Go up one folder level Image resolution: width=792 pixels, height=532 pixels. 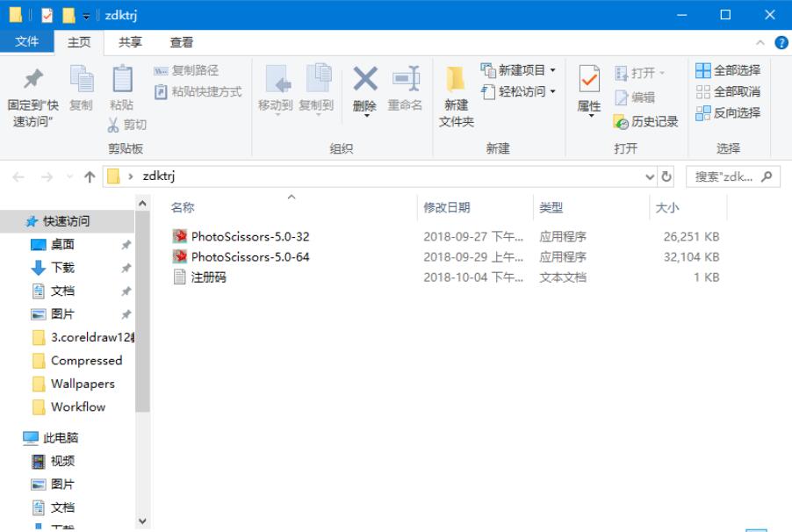pyautogui.click(x=90, y=176)
